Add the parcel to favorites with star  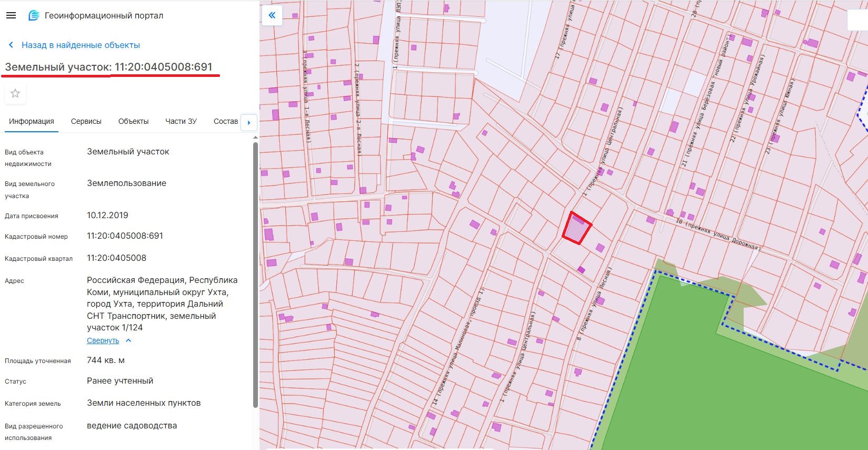tap(15, 93)
